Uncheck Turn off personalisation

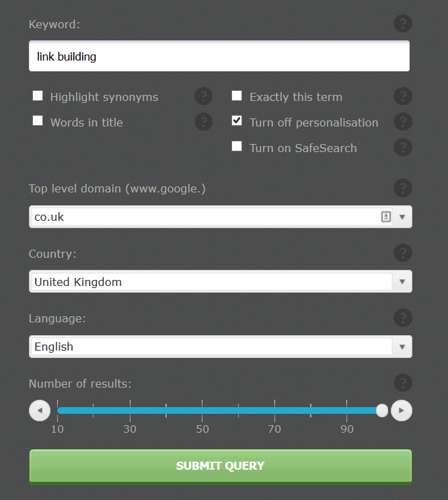point(237,120)
